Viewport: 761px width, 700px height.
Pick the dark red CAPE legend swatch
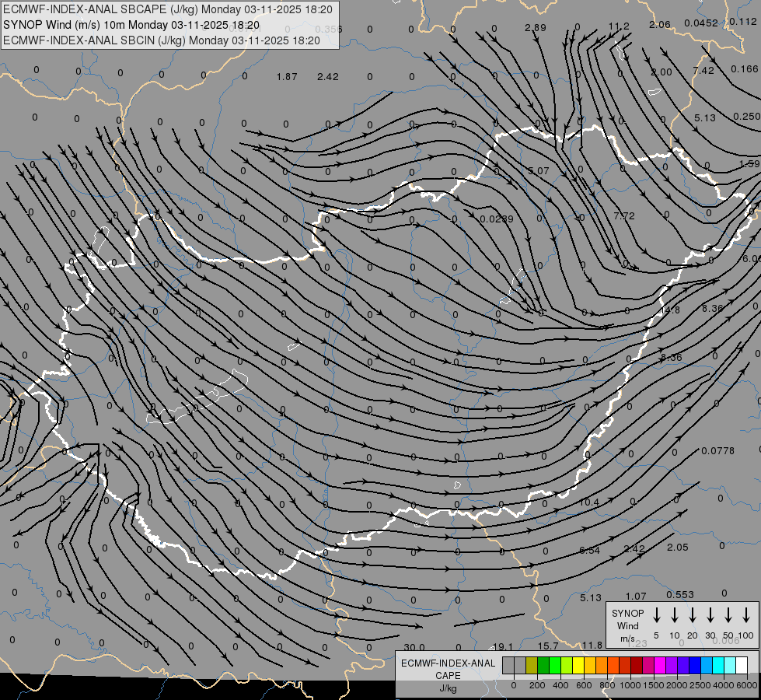point(637,666)
